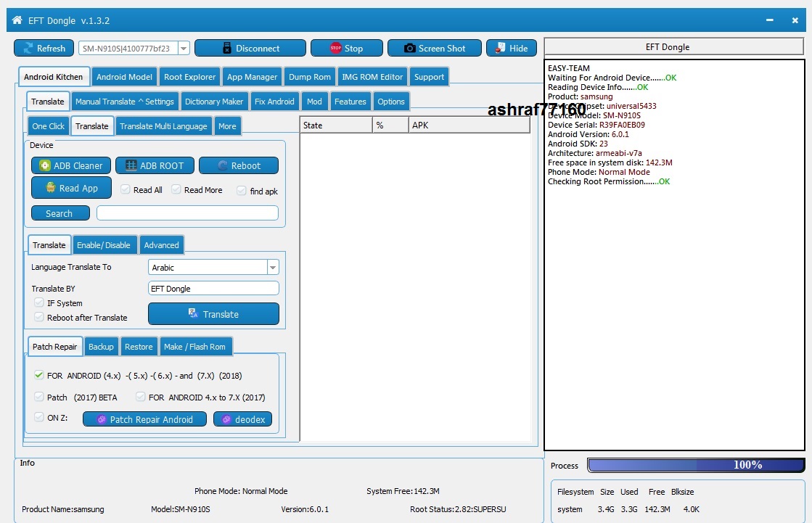Click the home icon in the title bar
812x523 pixels.
17,20
